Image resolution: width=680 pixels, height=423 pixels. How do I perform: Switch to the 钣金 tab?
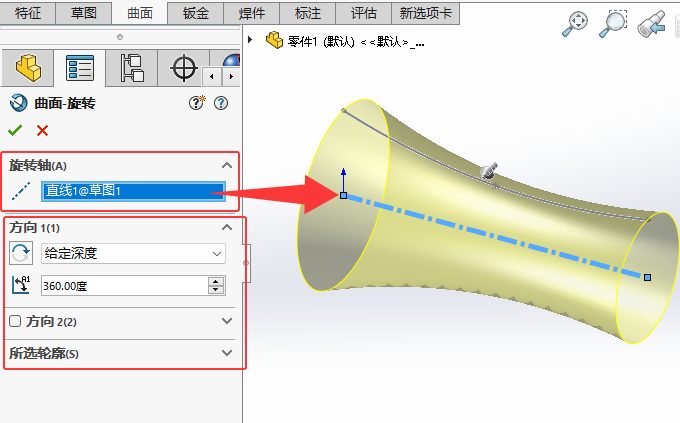pos(196,13)
